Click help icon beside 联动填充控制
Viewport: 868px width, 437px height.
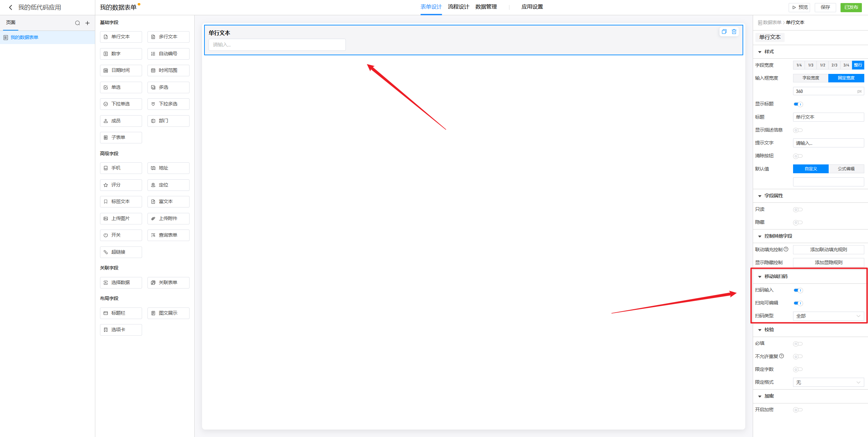[786, 249]
